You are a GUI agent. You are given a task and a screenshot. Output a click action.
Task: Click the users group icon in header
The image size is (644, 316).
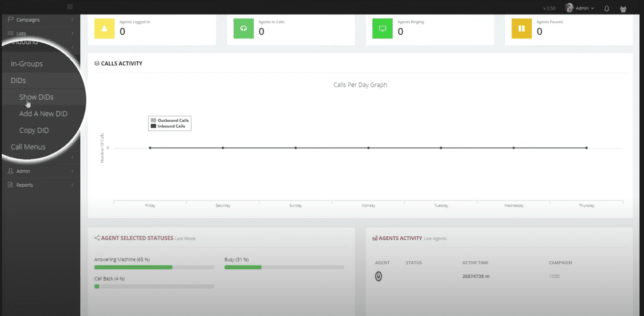pos(623,8)
